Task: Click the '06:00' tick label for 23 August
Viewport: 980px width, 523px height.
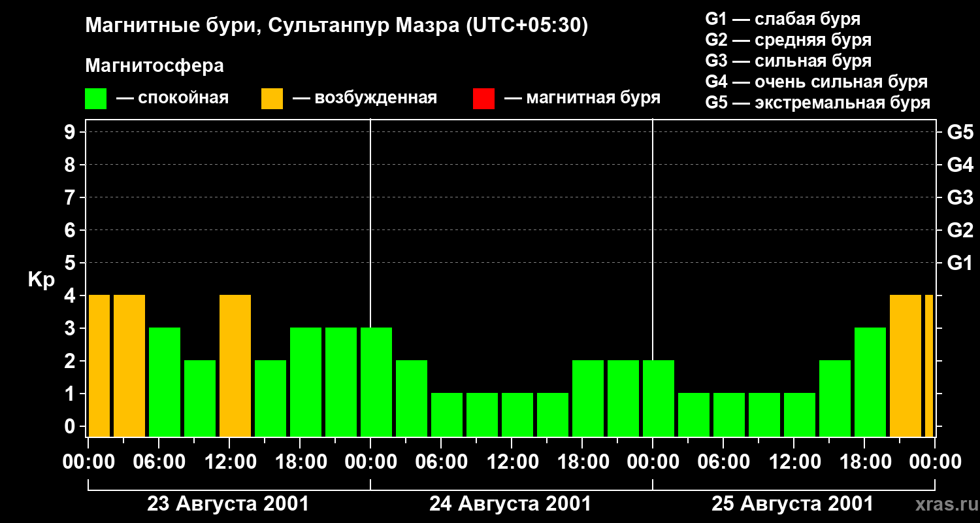Action: coord(159,462)
